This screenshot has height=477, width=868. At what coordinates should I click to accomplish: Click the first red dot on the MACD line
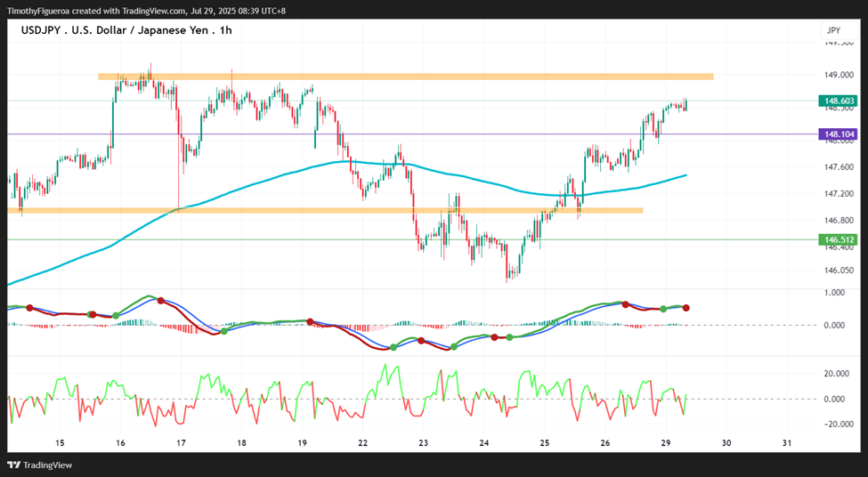click(x=29, y=308)
